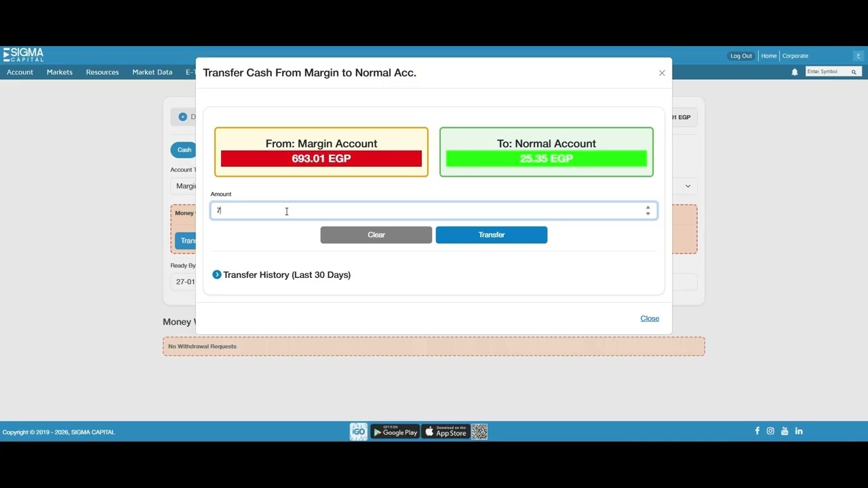Open the YouTube icon in footer

point(785,431)
